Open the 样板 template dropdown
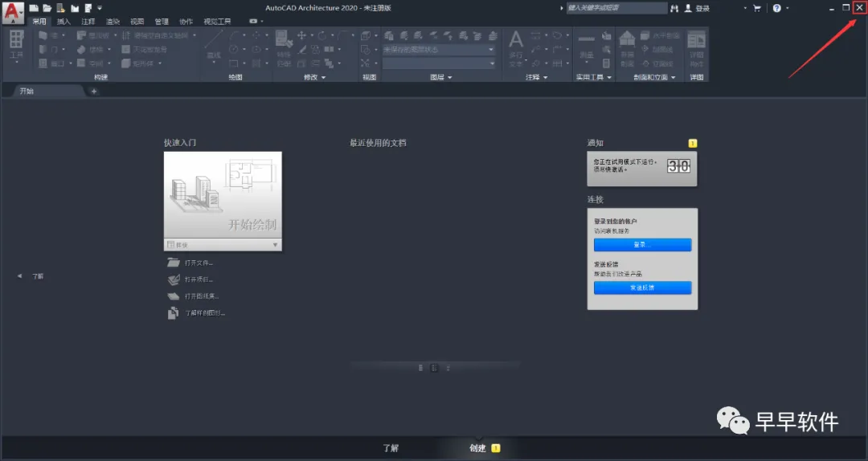 pyautogui.click(x=223, y=245)
